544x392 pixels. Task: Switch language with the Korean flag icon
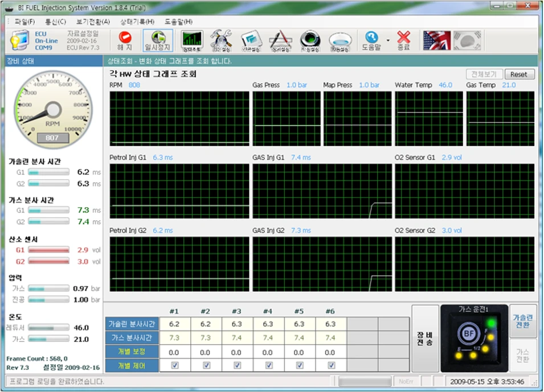(467, 40)
